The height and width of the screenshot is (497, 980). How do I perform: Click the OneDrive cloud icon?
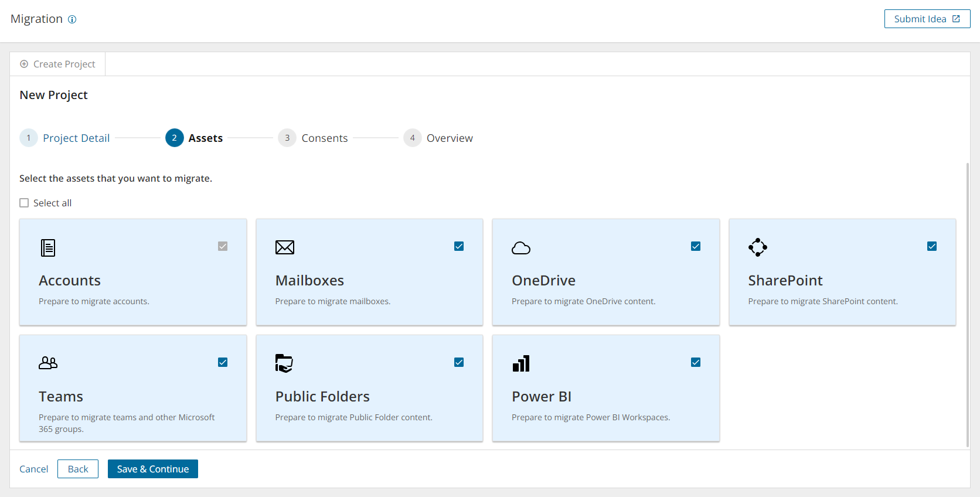pyautogui.click(x=521, y=248)
